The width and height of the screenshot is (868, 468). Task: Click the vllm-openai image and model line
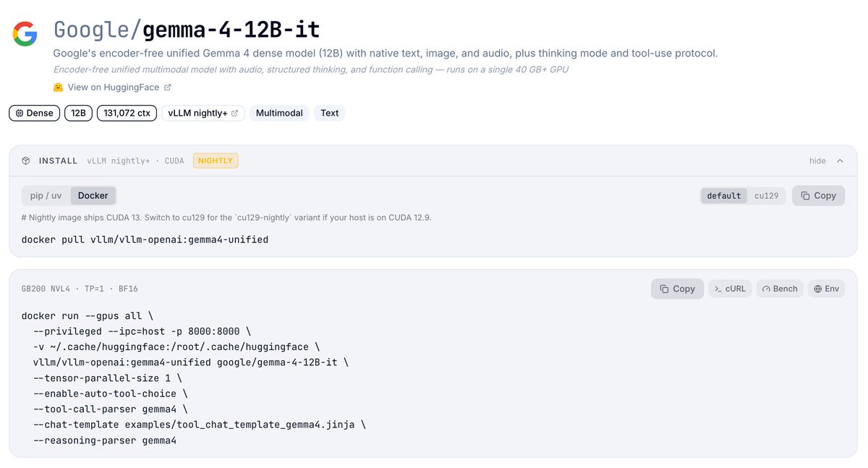coord(191,362)
